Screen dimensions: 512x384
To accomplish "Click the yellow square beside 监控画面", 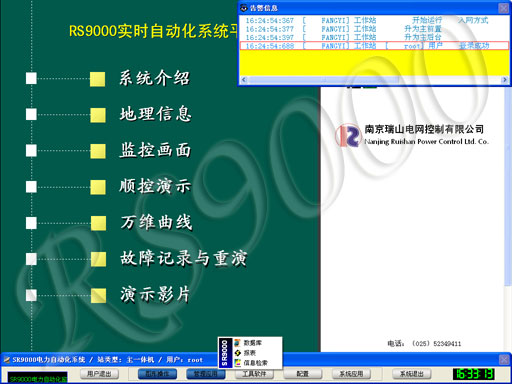I will pyautogui.click(x=98, y=151).
